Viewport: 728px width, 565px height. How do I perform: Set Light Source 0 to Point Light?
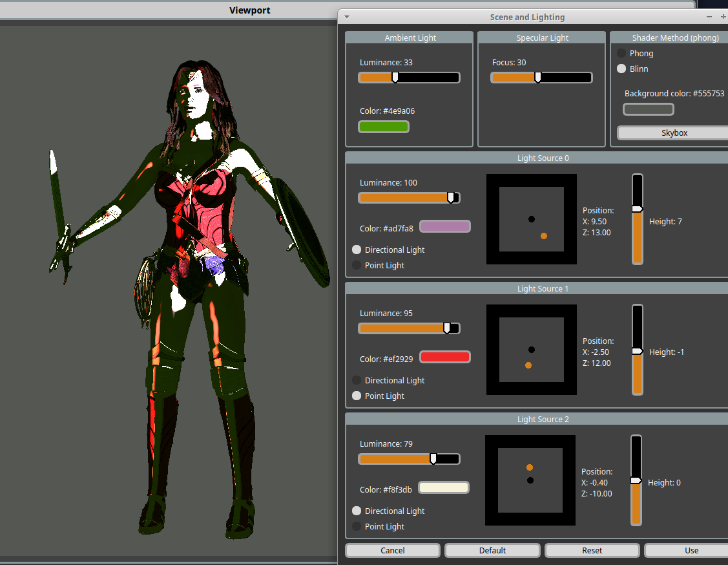click(357, 265)
